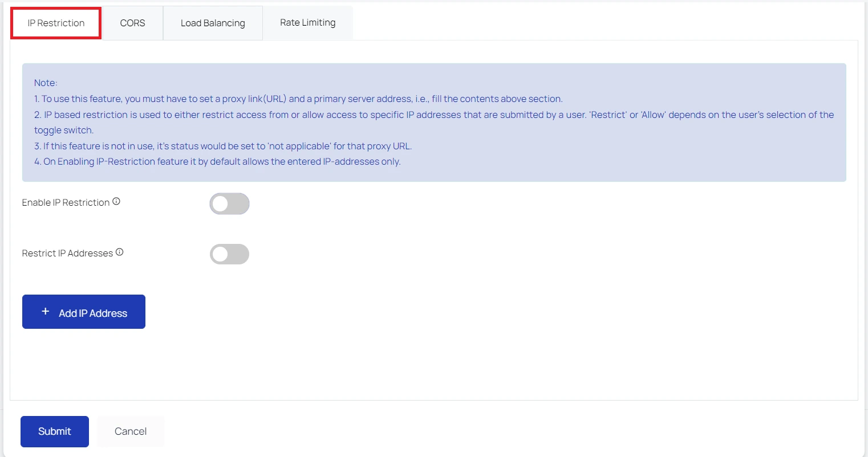
Task: Click the info icon next to Restrict IP Addresses
Action: 120,251
